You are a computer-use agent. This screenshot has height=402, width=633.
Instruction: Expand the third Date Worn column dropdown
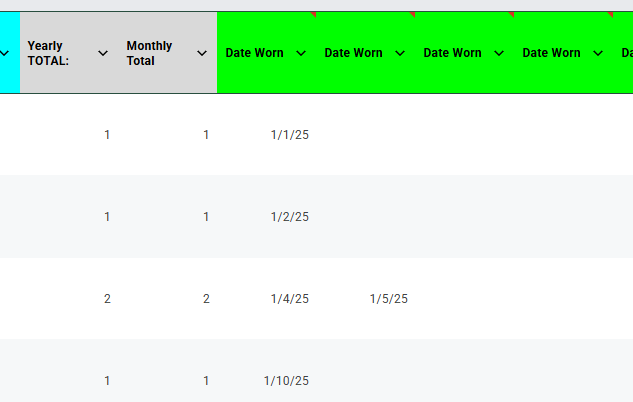point(499,53)
